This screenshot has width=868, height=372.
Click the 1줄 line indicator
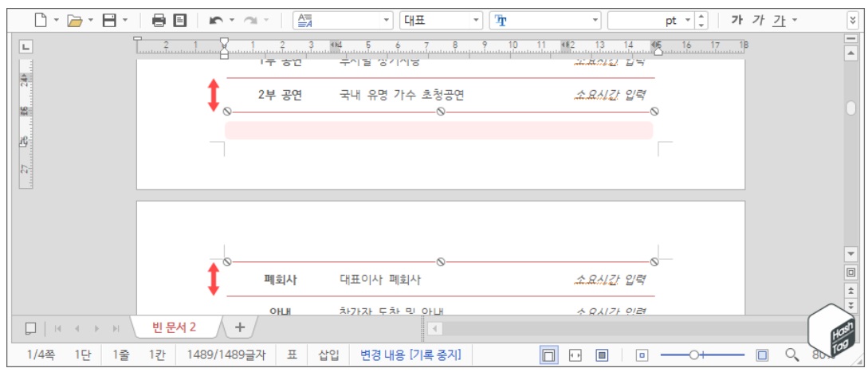point(120,354)
